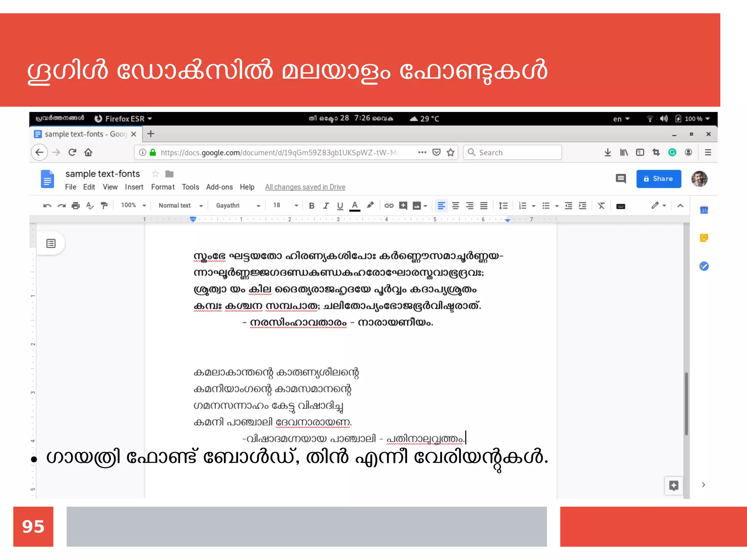Hide side panel with arrow chevron
The width and height of the screenshot is (747, 560).
pos(704,485)
